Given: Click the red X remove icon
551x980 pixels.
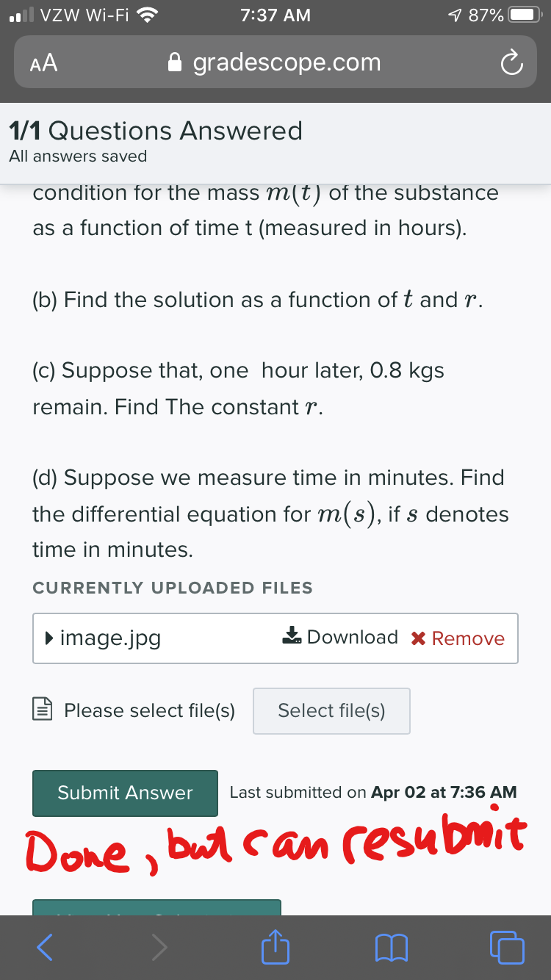Looking at the screenshot, I should coord(419,638).
